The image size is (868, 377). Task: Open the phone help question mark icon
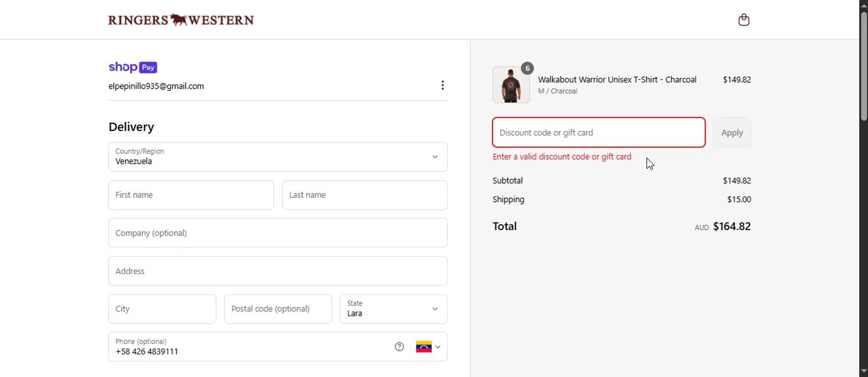tap(399, 347)
